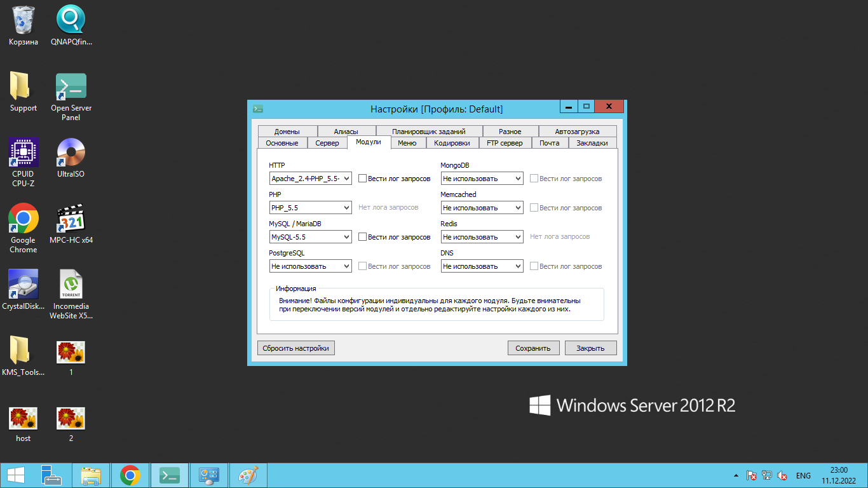Switch to the Домены tab

pyautogui.click(x=287, y=132)
